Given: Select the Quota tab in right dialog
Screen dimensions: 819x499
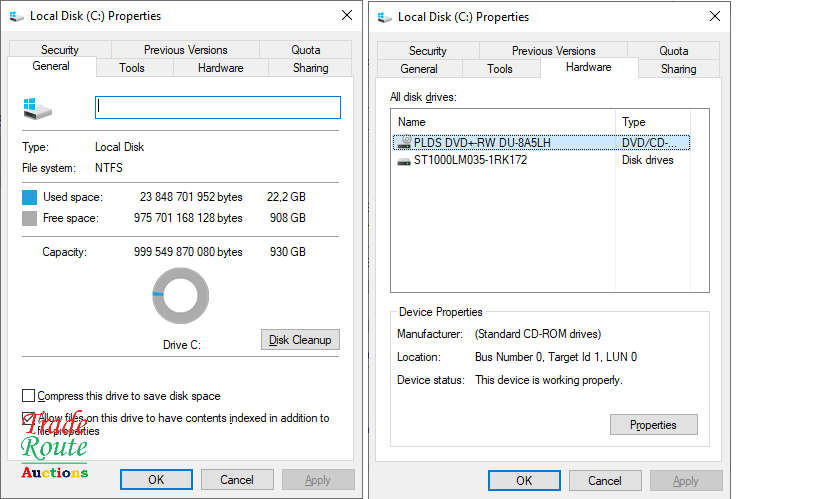Looking at the screenshot, I should 673,51.
